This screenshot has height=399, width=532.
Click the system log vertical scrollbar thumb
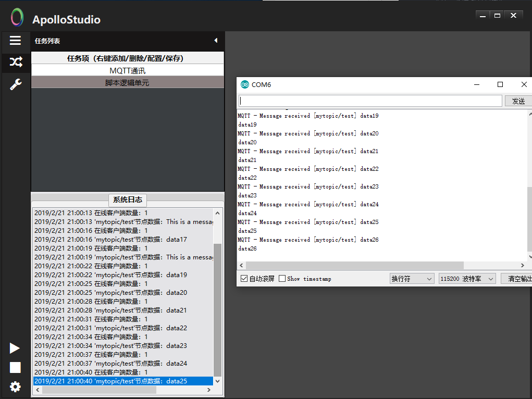tap(217, 310)
